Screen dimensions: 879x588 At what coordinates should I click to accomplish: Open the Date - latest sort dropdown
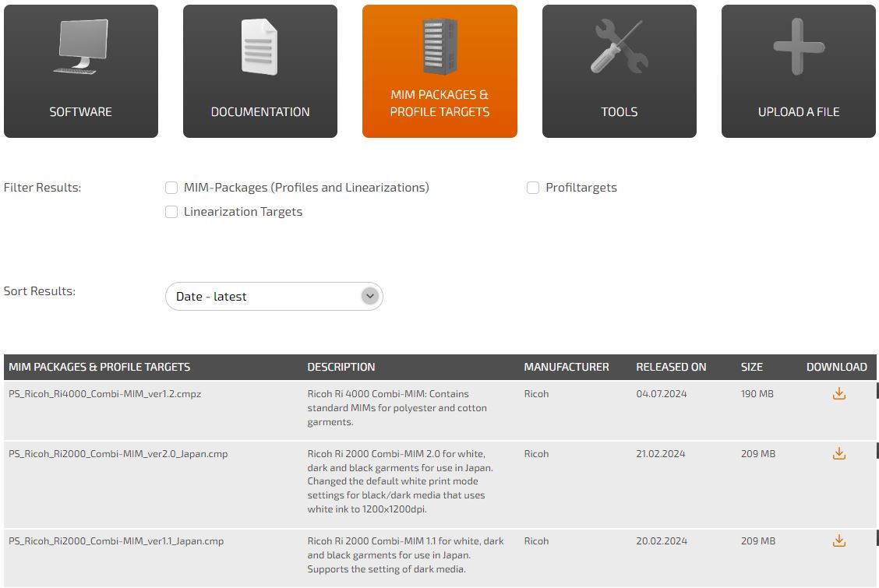274,296
